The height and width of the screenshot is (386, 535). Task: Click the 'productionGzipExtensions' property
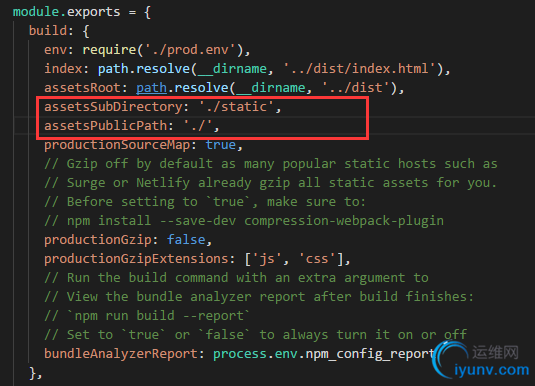(136, 259)
